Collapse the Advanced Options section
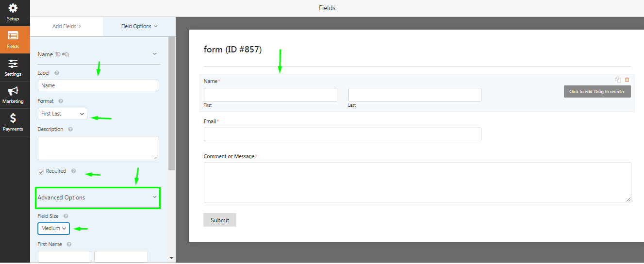644x264 pixels. pos(98,198)
